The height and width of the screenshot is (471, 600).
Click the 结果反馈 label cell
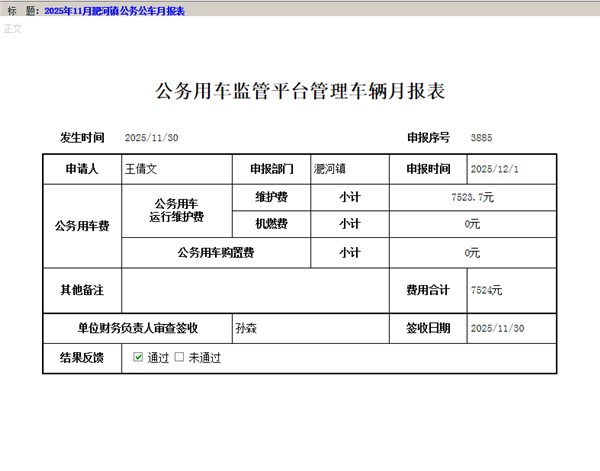(82, 357)
